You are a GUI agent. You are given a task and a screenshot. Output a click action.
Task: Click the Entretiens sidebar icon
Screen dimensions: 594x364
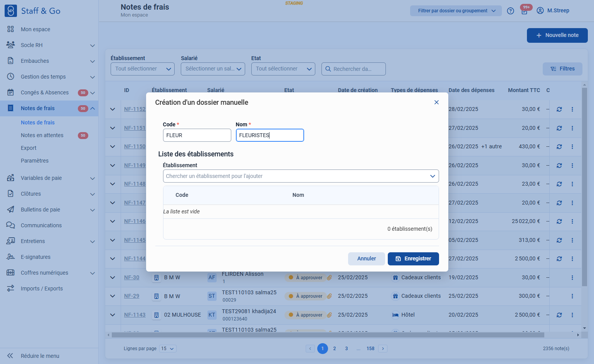click(x=10, y=241)
